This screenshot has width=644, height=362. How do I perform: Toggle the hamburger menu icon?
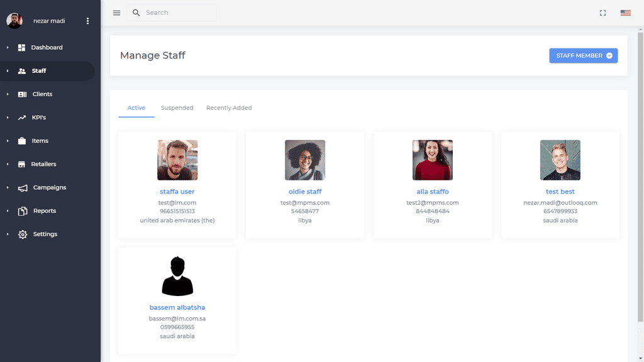116,13
